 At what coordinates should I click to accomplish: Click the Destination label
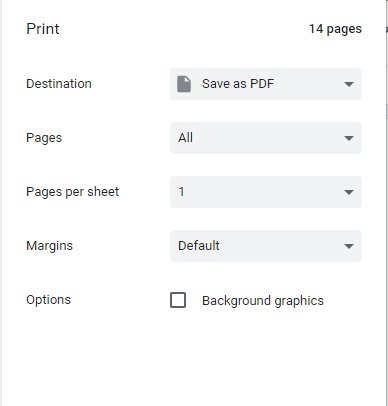59,84
